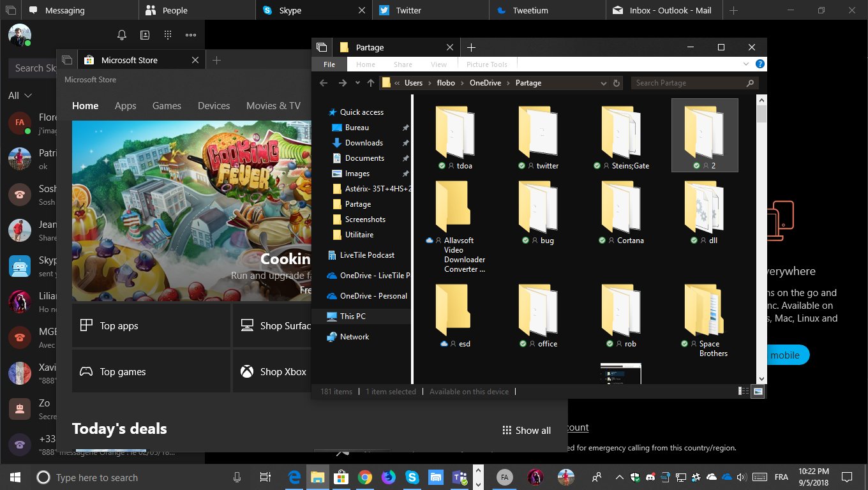Select This PC in navigation pane
Viewport: 868px width, 490px height.
(x=362, y=316)
